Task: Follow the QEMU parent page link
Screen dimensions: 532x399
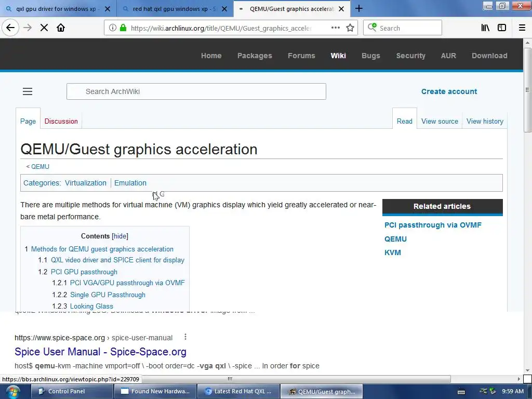Action: 40,167
